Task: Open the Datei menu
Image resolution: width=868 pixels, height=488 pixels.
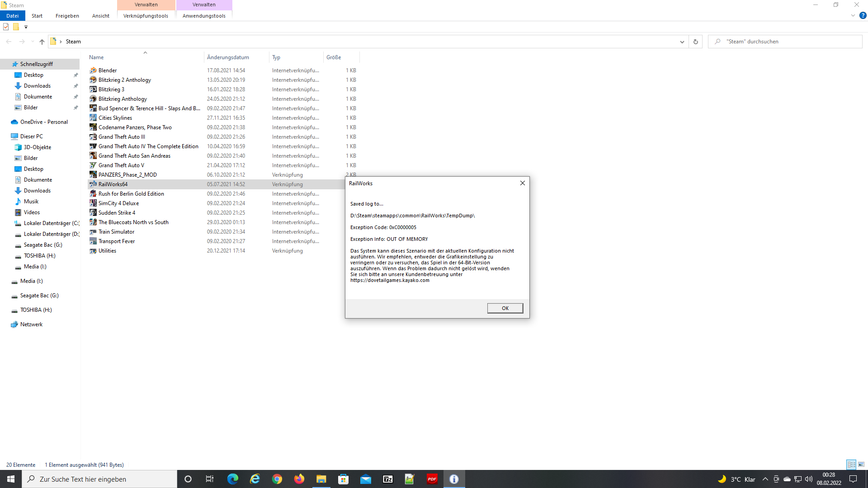Action: [12, 16]
